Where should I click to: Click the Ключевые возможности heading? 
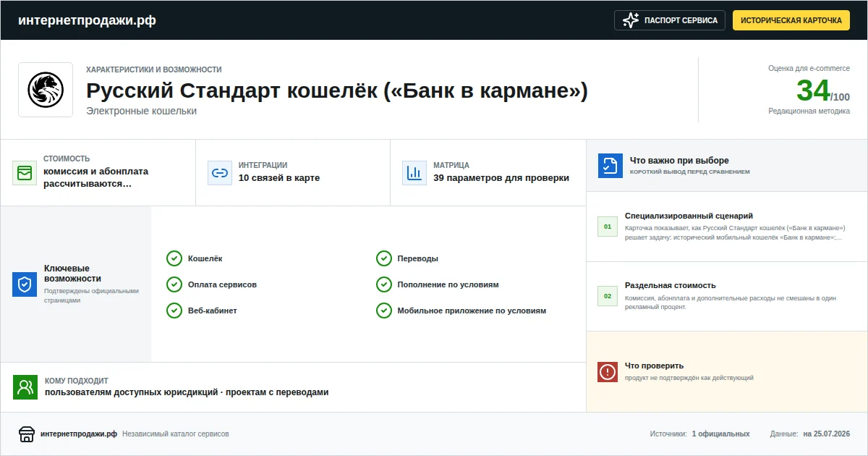[x=72, y=273]
